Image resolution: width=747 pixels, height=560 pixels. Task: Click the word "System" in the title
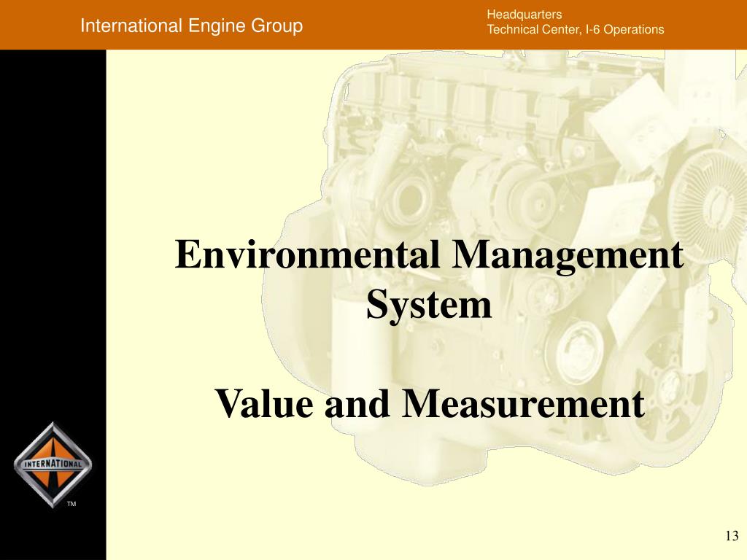pos(429,303)
